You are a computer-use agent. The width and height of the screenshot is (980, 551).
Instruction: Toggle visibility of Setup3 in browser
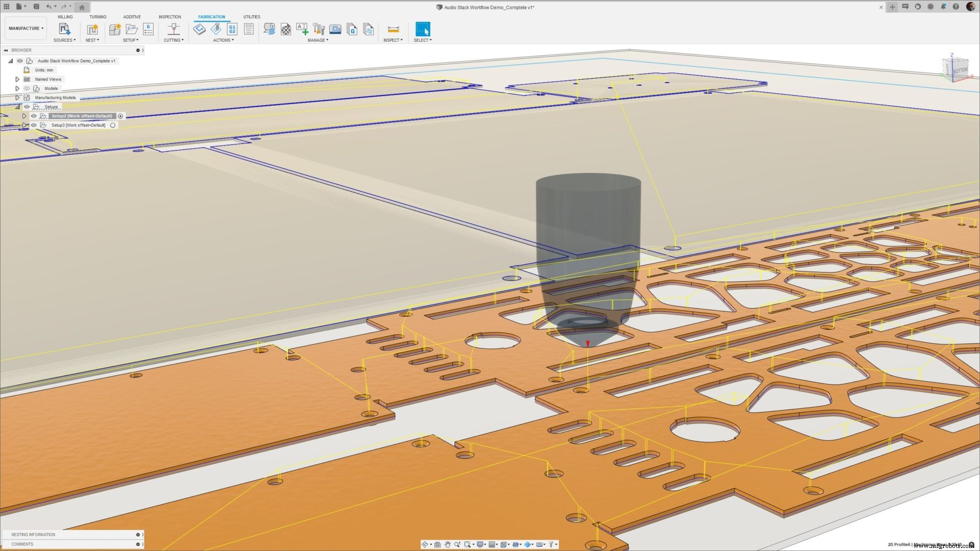point(33,125)
